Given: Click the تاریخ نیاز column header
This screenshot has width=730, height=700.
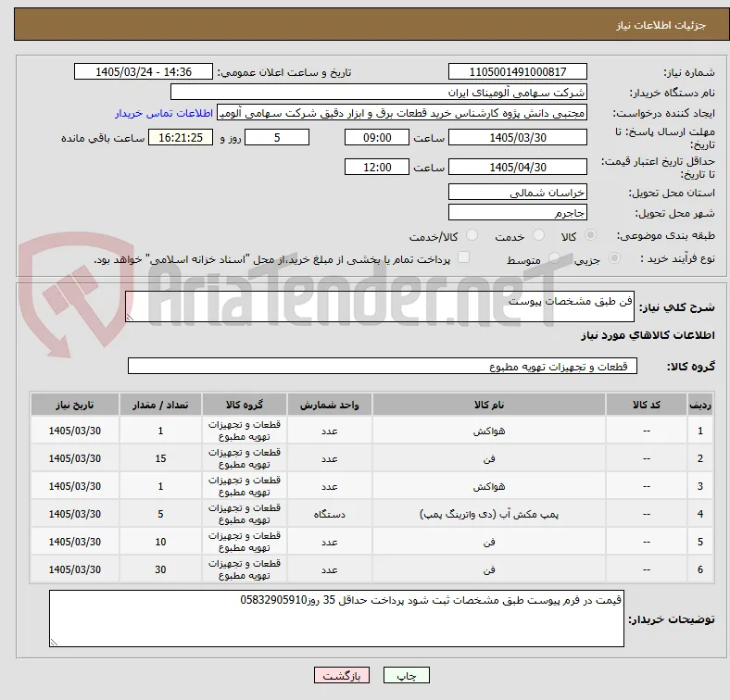Looking at the screenshot, I should [75, 405].
